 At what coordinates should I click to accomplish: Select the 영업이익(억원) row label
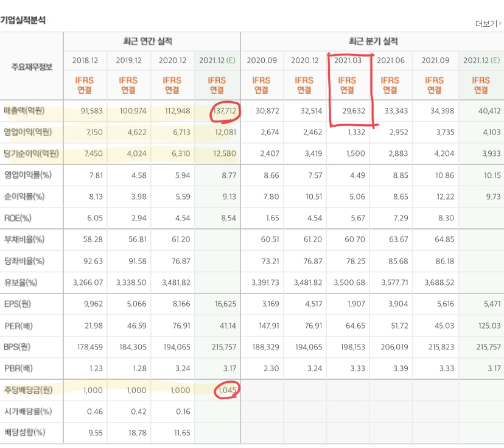point(27,132)
